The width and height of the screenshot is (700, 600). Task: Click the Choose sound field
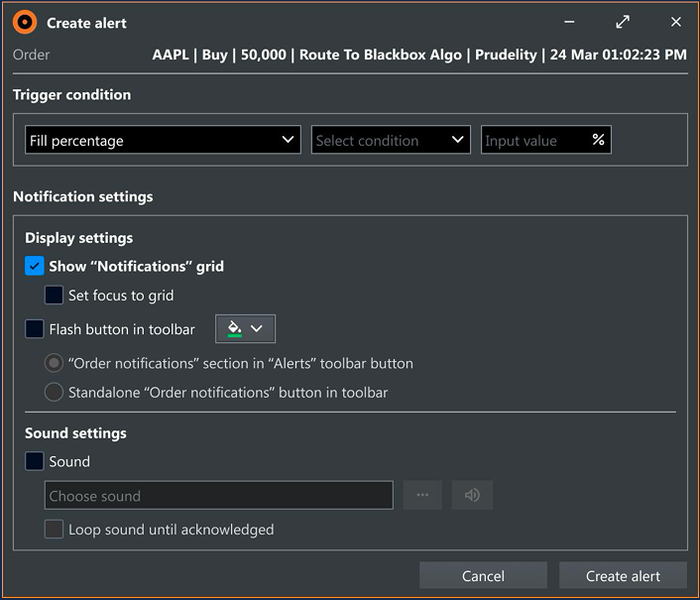pyautogui.click(x=219, y=495)
